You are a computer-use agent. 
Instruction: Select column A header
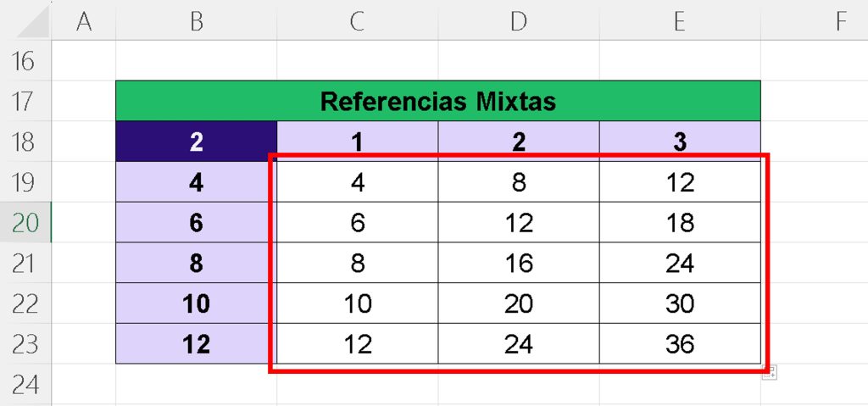point(84,20)
